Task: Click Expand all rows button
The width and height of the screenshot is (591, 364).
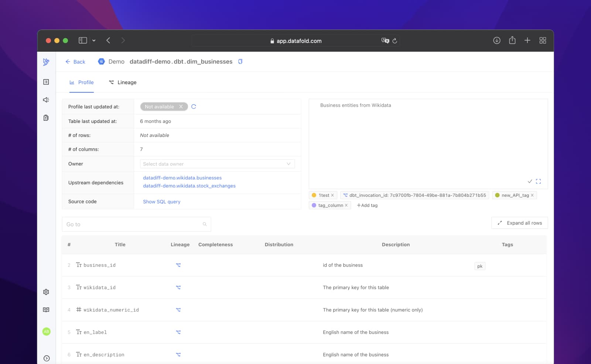Action: point(520,223)
